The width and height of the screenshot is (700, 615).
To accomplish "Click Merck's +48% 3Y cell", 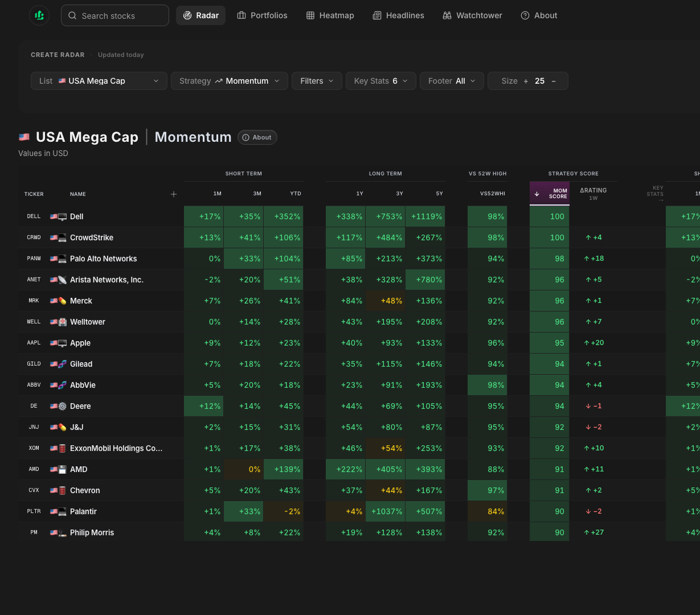I will tap(386, 301).
